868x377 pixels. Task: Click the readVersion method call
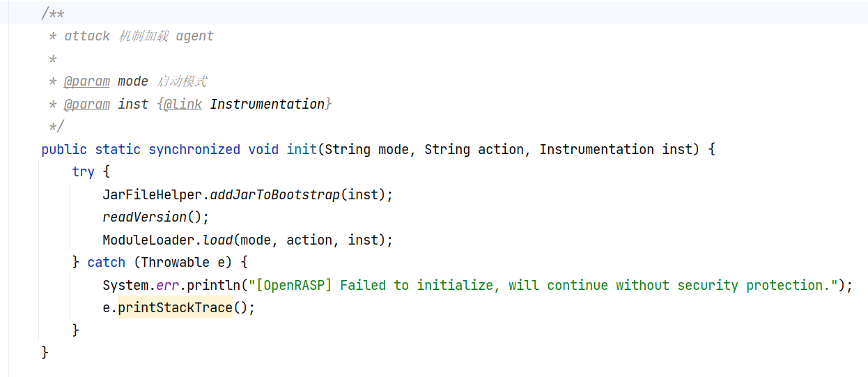click(145, 217)
